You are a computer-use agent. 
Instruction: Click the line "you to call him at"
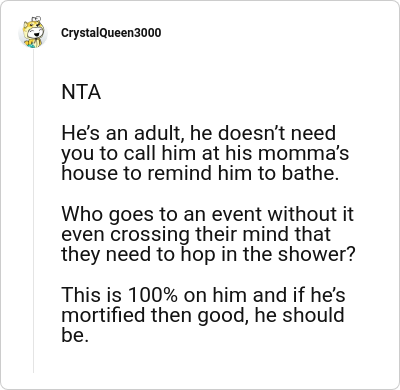205,153
